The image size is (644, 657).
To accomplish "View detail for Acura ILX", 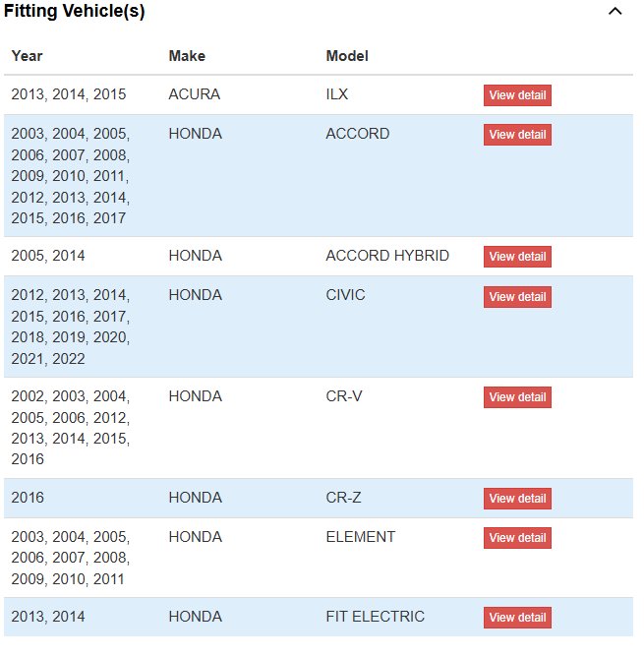I will 517,95.
